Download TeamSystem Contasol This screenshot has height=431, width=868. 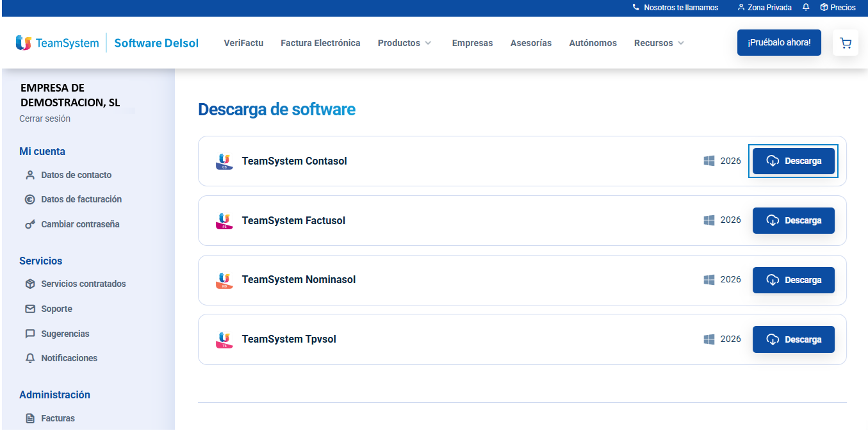coord(794,161)
